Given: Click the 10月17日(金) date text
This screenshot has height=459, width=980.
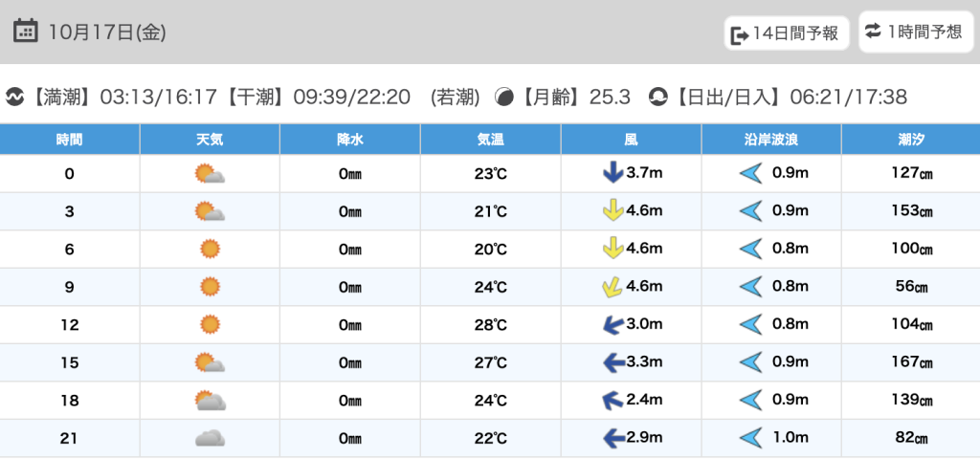Looking at the screenshot, I should click(x=106, y=32).
